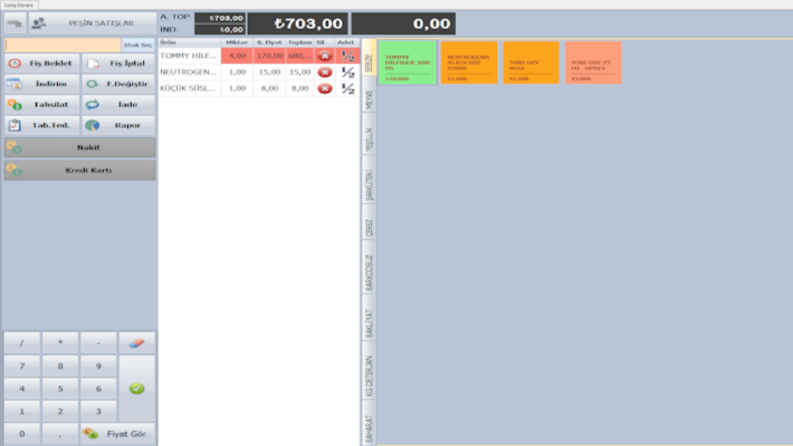Click F.Değiştir to change price
Screen dimensions: 793x446
tap(118, 84)
